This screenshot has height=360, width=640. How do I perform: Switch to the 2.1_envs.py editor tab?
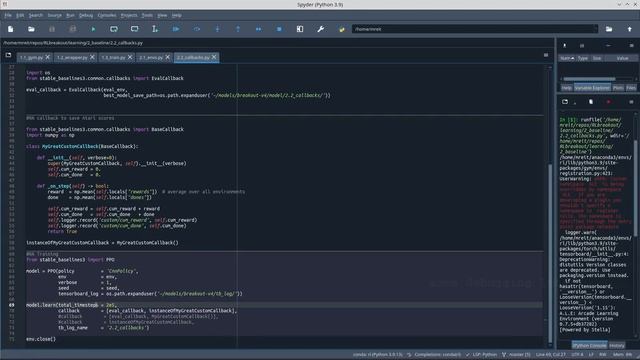pos(151,58)
